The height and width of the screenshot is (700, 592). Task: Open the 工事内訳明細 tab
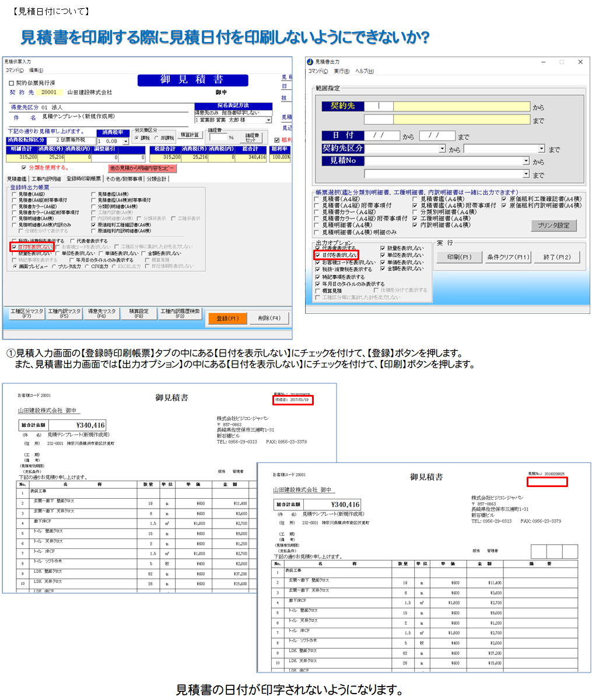[x=46, y=179]
